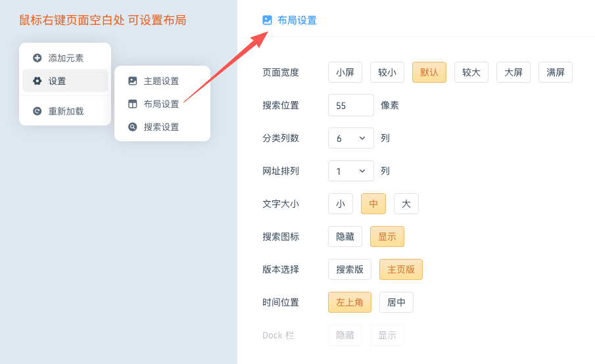Click 重新加载 in context menu
The image size is (595, 364).
tap(66, 111)
